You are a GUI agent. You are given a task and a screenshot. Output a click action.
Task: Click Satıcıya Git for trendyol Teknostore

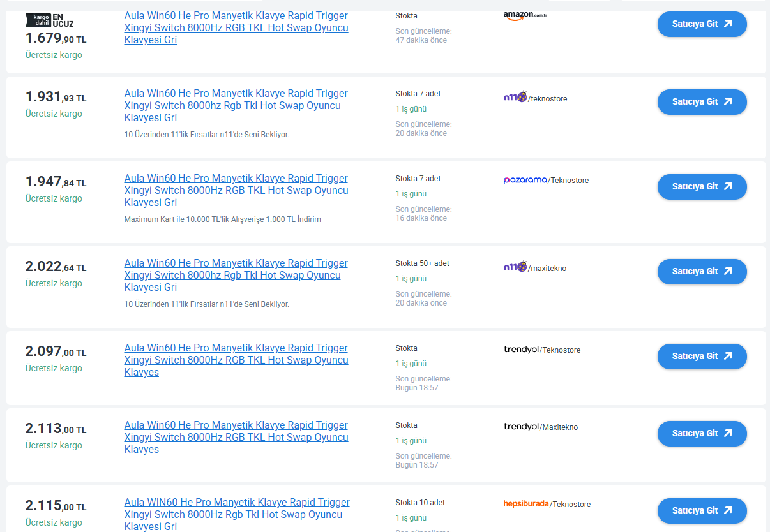pyautogui.click(x=702, y=357)
